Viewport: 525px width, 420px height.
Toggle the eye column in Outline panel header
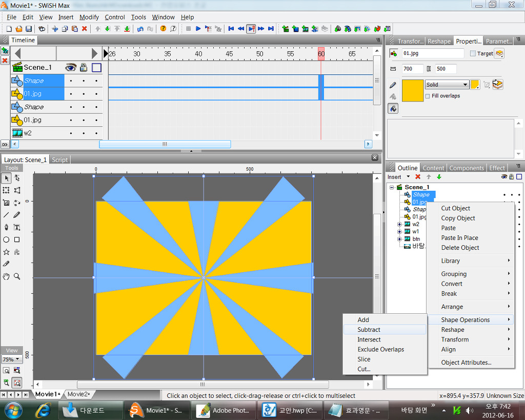[x=504, y=177]
